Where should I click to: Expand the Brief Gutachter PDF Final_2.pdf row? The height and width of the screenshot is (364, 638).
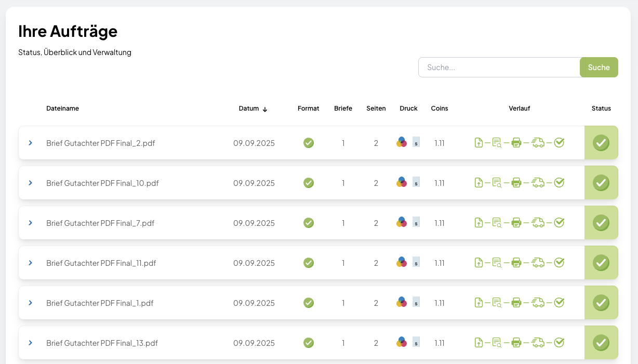pyautogui.click(x=31, y=143)
